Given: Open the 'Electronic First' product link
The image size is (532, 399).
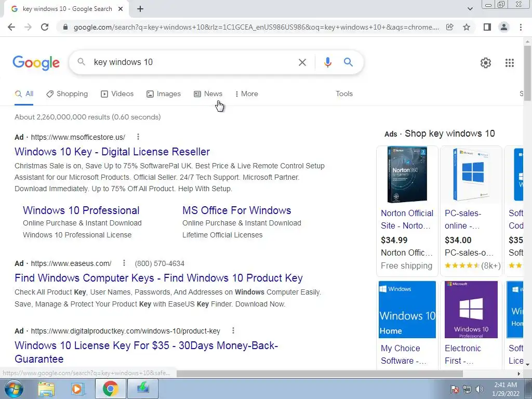Looking at the screenshot, I should [x=463, y=354].
